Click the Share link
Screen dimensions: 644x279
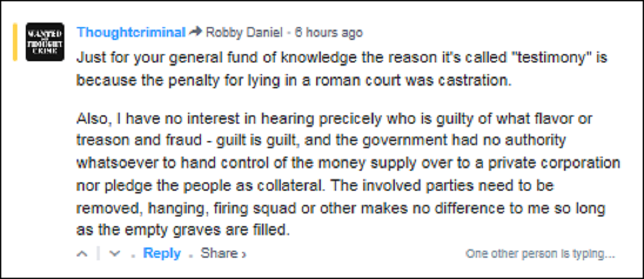[218, 253]
